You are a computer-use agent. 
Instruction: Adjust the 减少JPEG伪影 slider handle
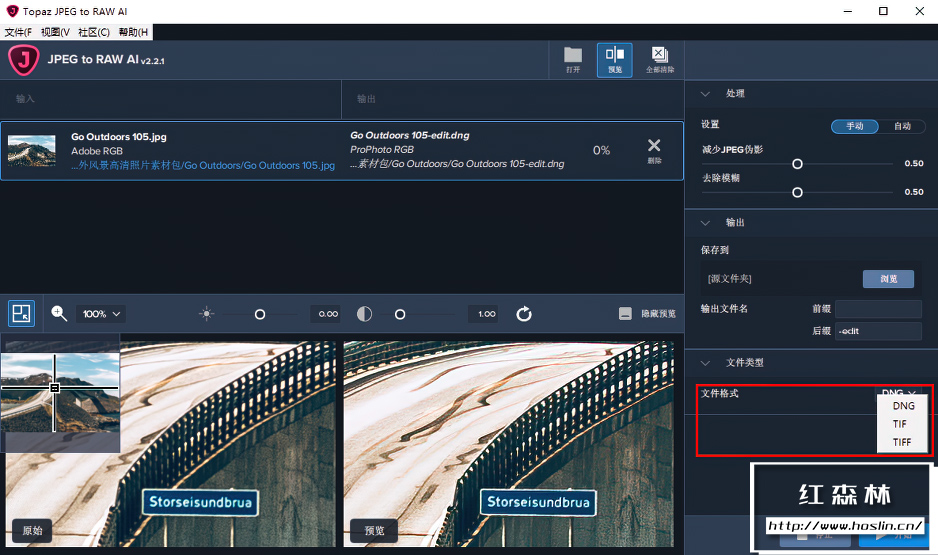tap(797, 164)
